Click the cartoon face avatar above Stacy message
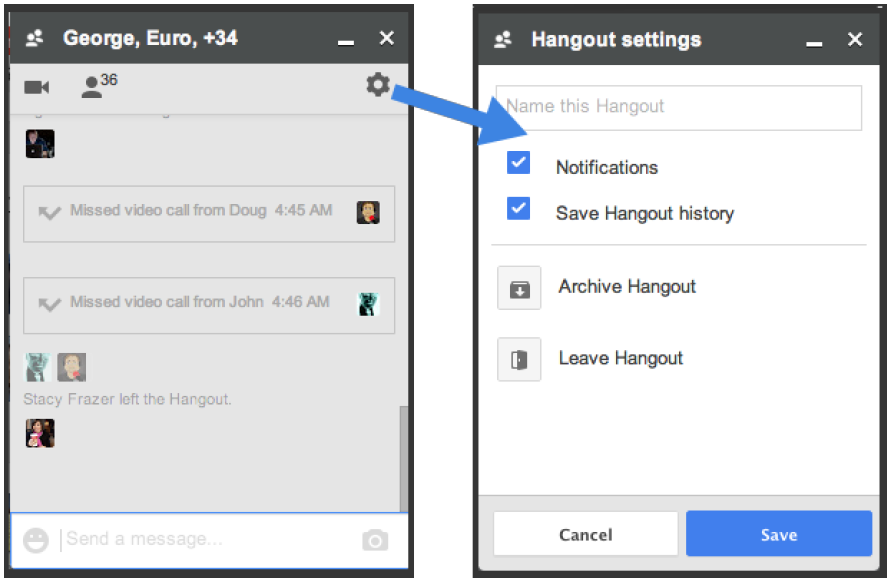This screenshot has height=582, width=890. 72,367
